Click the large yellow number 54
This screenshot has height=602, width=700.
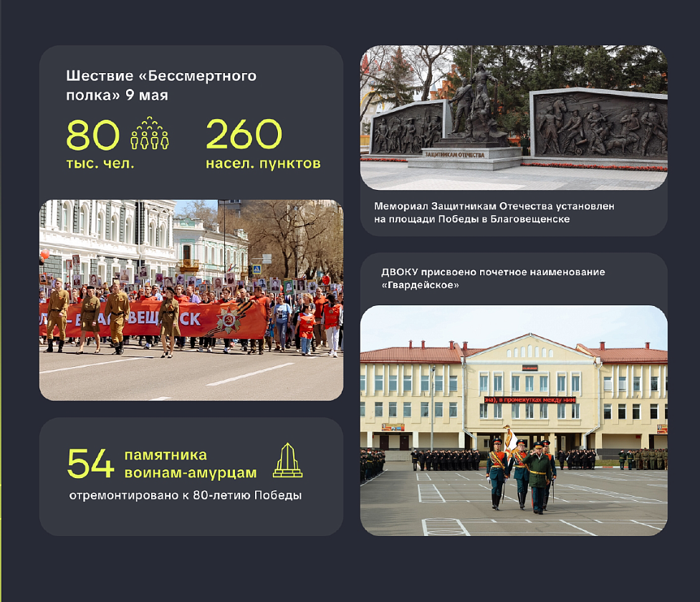(90, 464)
